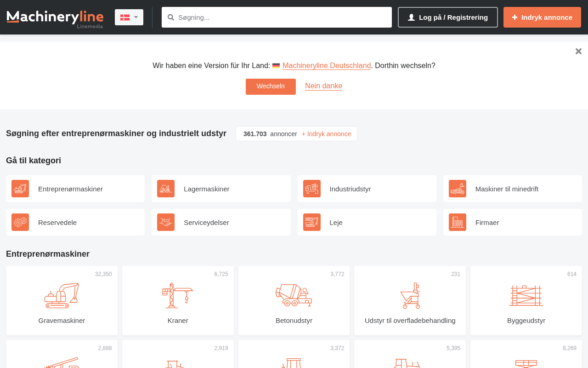The width and height of the screenshot is (588, 368).
Task: Click the Kraner label
Action: (x=178, y=321)
